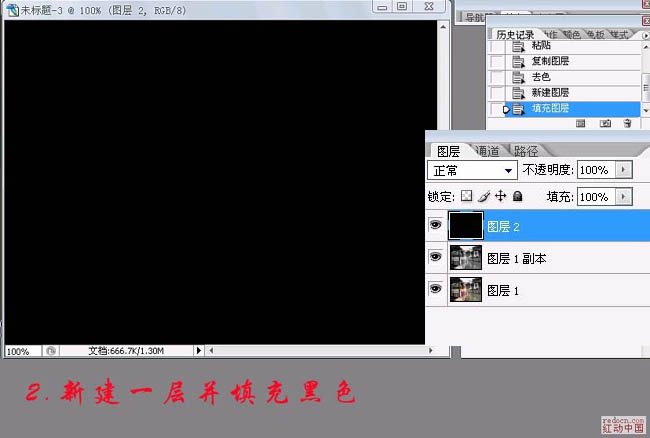This screenshot has height=438, width=650.
Task: Switch to the 通道 channels tab
Action: pyautogui.click(x=488, y=152)
